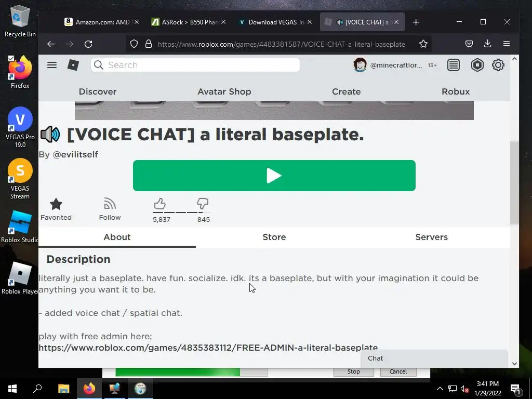Select the Store tab
This screenshot has height=399, width=532.
pos(274,237)
